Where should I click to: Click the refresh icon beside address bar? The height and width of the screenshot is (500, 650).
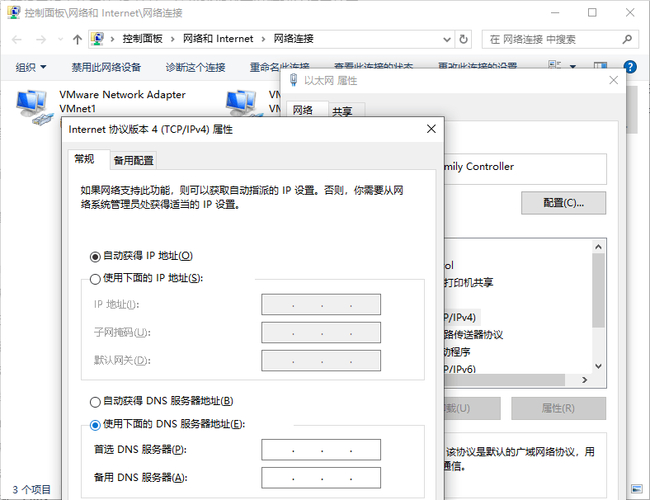coord(465,39)
